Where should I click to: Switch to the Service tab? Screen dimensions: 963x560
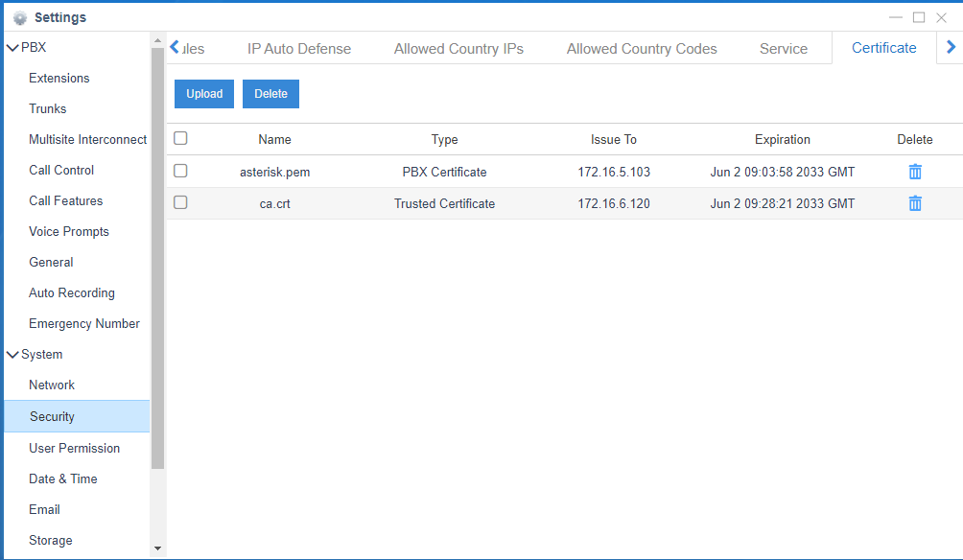(x=784, y=49)
